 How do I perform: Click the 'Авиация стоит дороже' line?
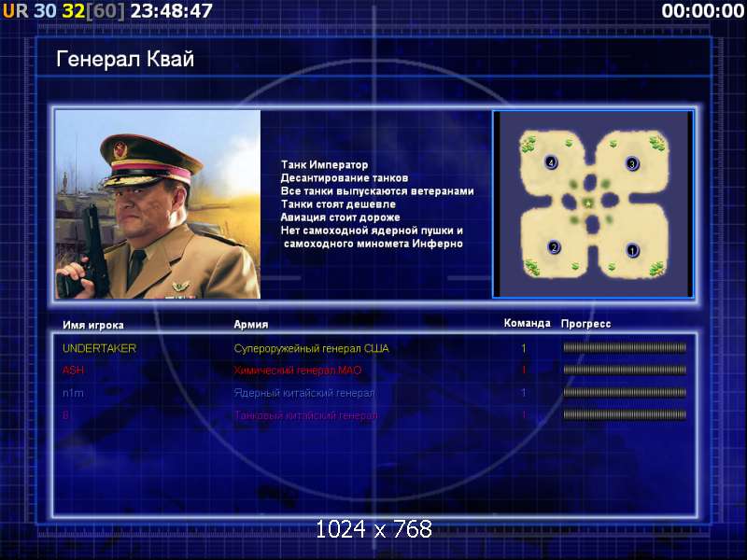[340, 217]
